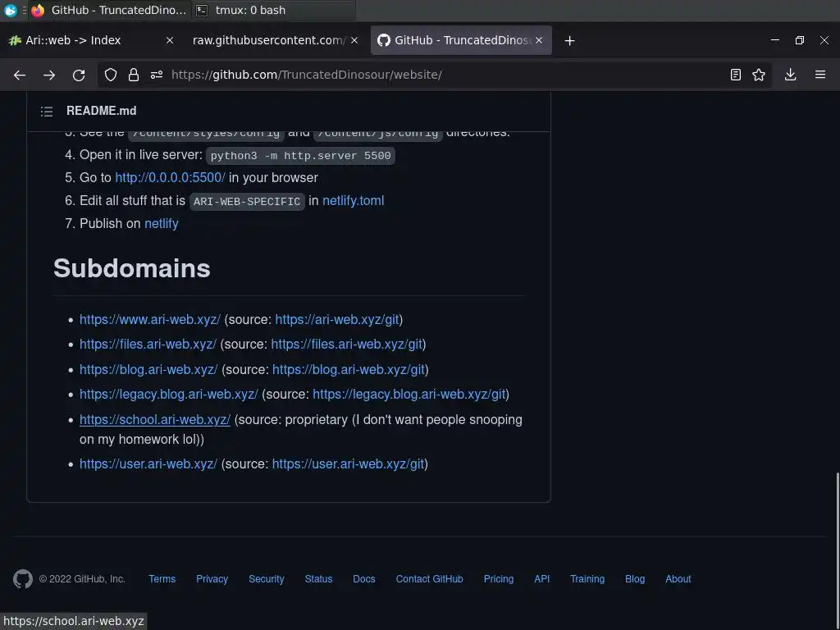
Task: Open http://0.0.0.0:5500/ link
Action: (x=170, y=178)
